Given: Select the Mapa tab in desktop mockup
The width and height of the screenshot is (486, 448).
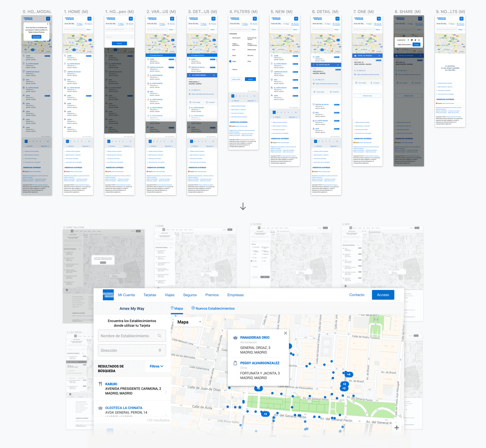Looking at the screenshot, I should [x=177, y=308].
